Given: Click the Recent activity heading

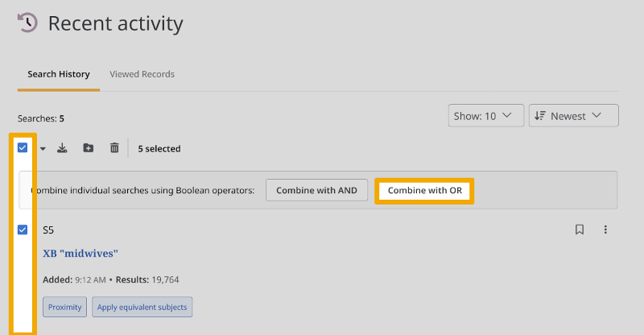Looking at the screenshot, I should pyautogui.click(x=115, y=24).
